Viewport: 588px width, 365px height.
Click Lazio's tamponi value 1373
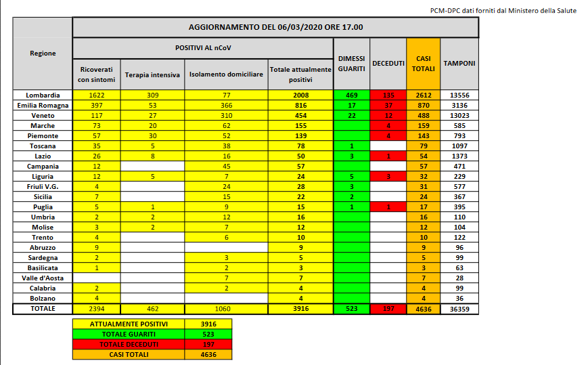[x=459, y=156]
